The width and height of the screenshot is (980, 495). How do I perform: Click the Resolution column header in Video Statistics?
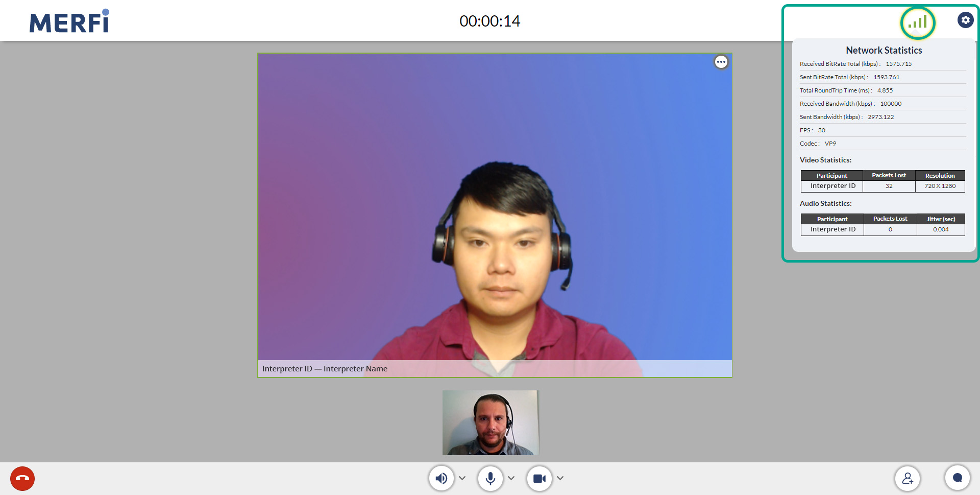point(940,176)
